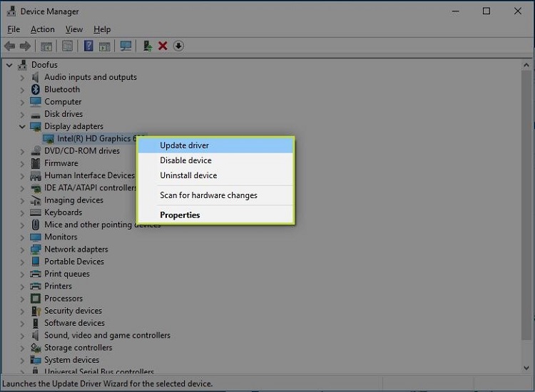This screenshot has height=392, width=535.
Task: Expand the Network adapters node
Action: point(22,249)
